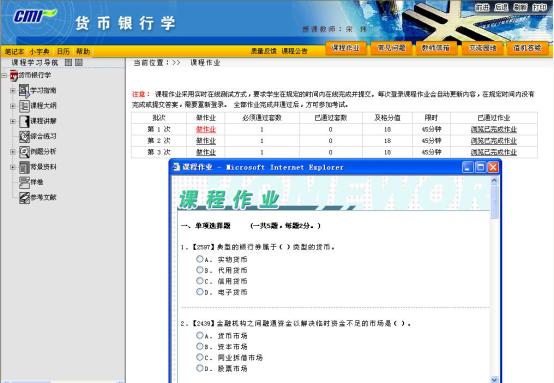Select option B 代用货币 for question 1
Screen dimensions: 554x383
[200, 270]
